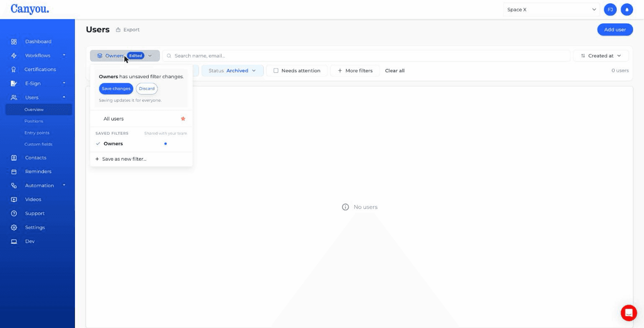Open the Status Archived filter dropdown
The image size is (644, 328).
click(x=232, y=71)
